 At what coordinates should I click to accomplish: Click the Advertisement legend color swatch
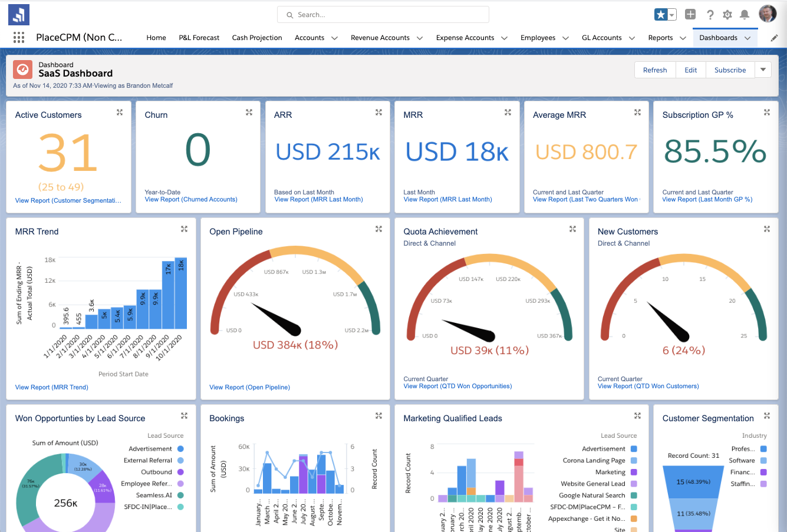(180, 448)
